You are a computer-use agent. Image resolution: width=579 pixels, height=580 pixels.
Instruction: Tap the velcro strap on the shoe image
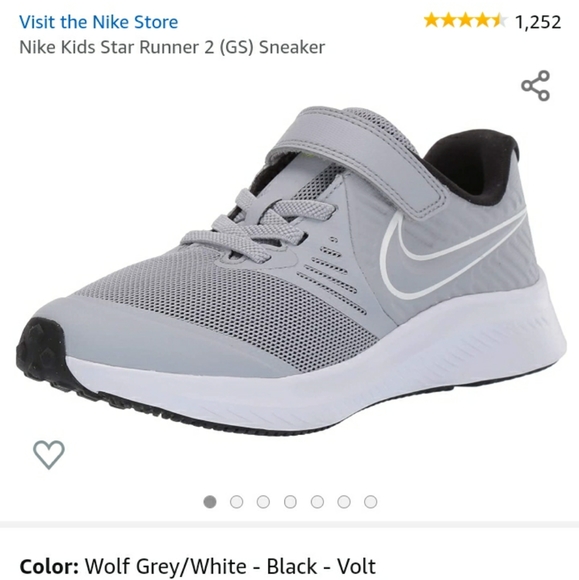click(x=355, y=155)
